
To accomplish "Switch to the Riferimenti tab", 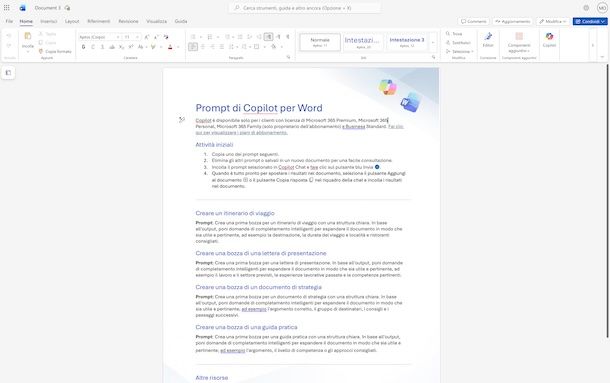I will point(98,21).
